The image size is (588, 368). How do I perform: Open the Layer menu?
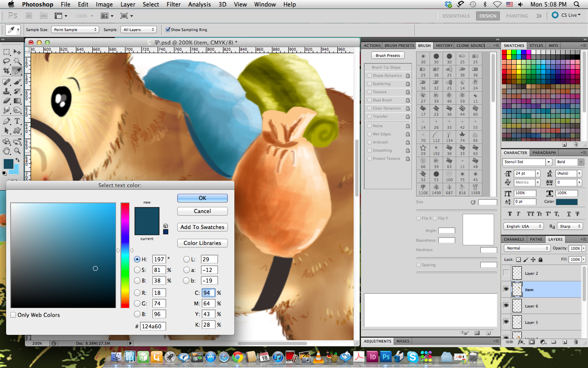click(x=128, y=4)
